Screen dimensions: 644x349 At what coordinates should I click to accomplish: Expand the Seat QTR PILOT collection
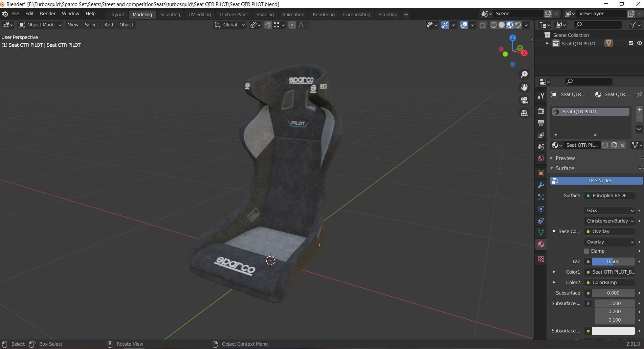pos(547,43)
